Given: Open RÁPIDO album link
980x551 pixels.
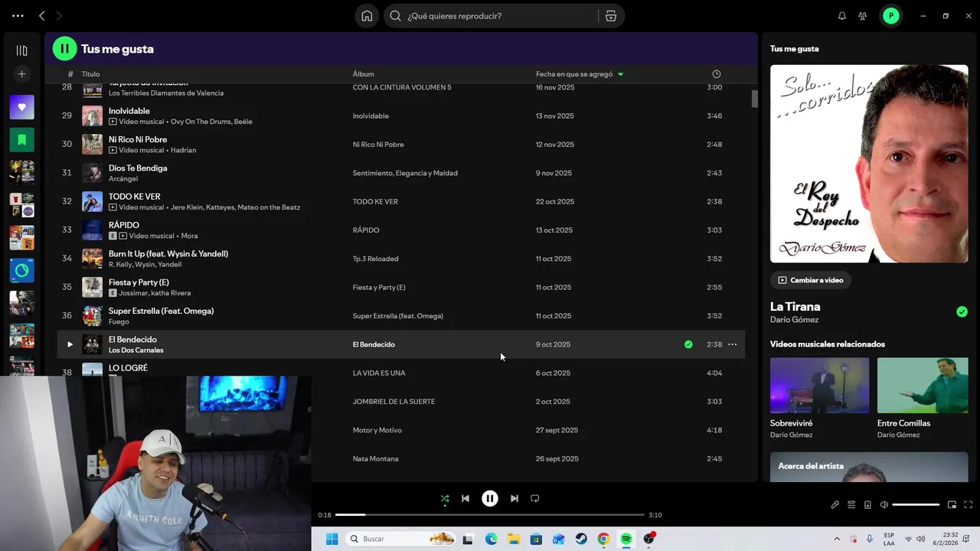Looking at the screenshot, I should pos(366,230).
